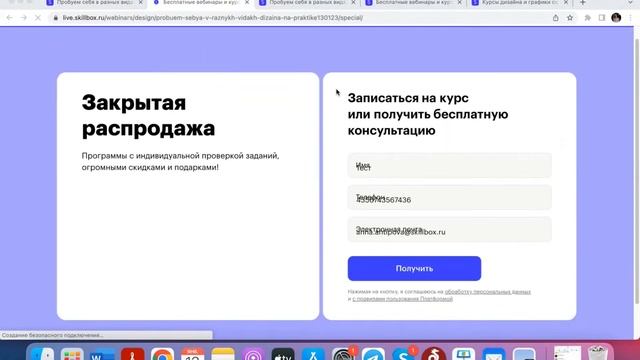Launch Adobe Acrobat from the Dock
The image size is (640, 360).
point(132,354)
